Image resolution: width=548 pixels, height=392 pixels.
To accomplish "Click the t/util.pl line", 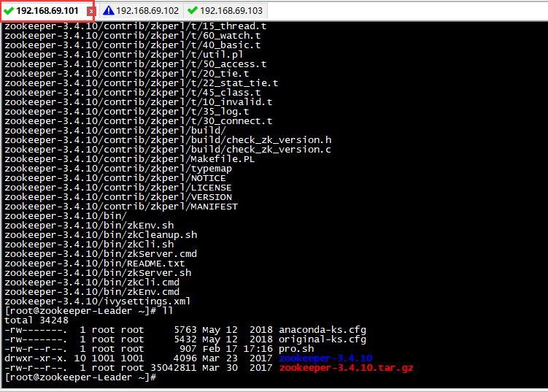I will point(124,55).
